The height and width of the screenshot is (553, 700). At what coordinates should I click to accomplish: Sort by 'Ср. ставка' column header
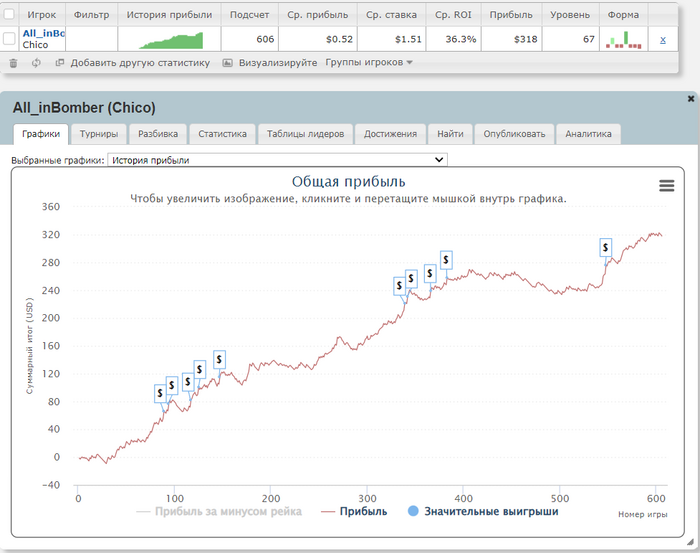coord(391,15)
